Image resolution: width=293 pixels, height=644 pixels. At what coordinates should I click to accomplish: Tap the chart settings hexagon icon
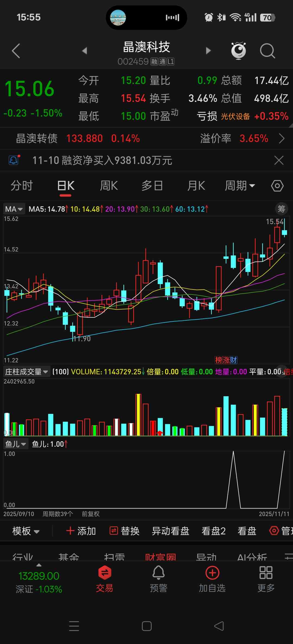[277, 186]
